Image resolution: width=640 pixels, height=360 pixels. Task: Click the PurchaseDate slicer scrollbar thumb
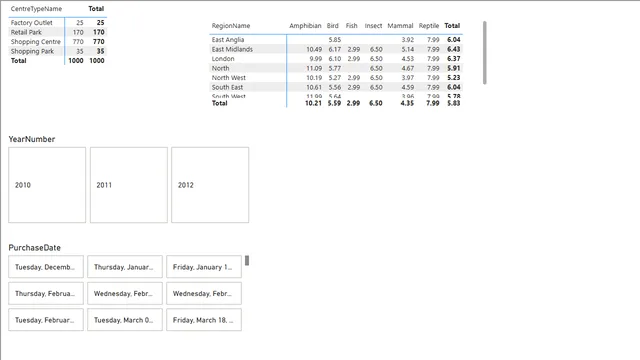tap(247, 260)
